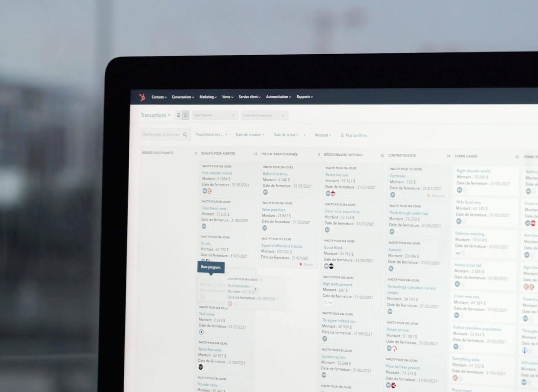This screenshot has height=392, width=538.
Task: Click the Rapports menu item
Action: tap(304, 97)
